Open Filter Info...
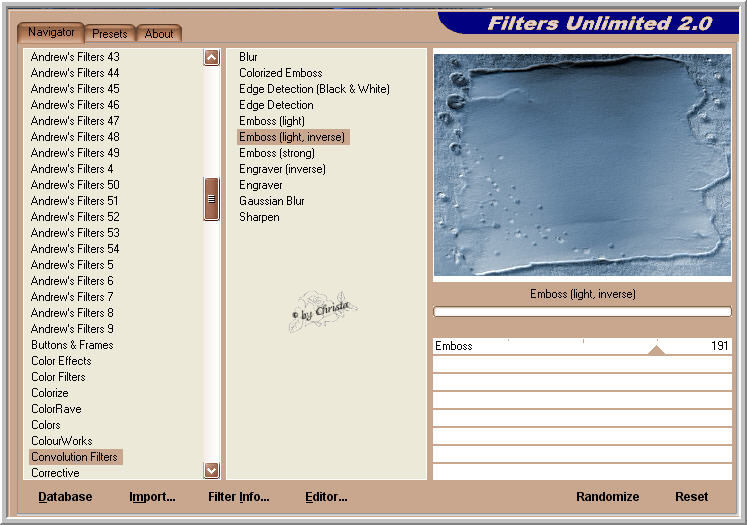 (x=239, y=497)
